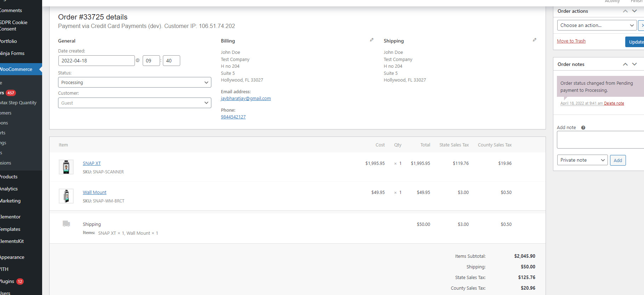Click Wall Mount cost $49.95 cell
Screen dimensions: 644x295
(x=378, y=193)
